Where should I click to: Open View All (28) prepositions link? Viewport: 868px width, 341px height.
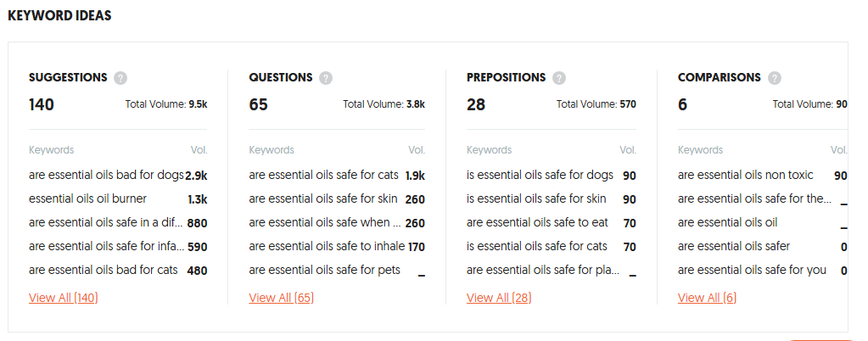(x=499, y=298)
